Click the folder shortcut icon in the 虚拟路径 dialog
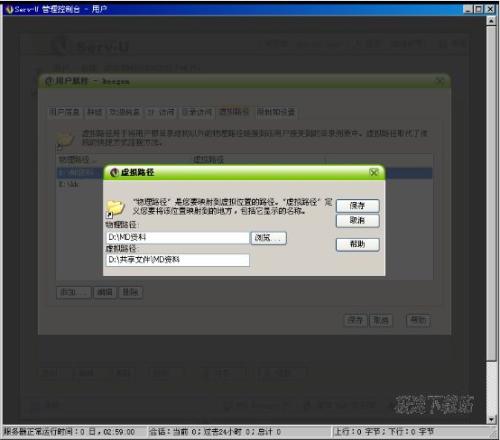Viewport: 500px width, 440px height. pos(115,208)
